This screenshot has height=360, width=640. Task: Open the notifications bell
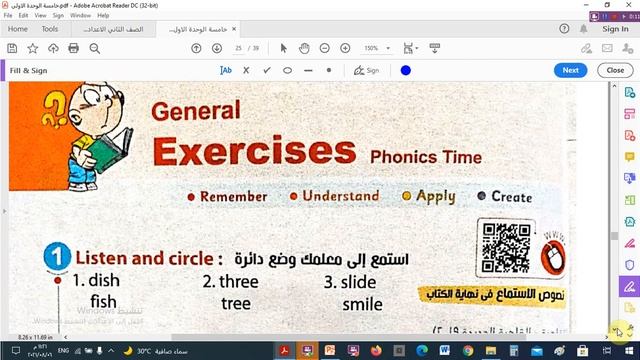click(584, 29)
